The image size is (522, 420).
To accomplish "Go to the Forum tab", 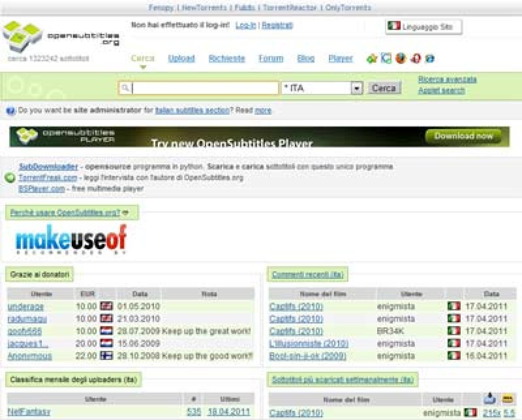I will [x=271, y=58].
